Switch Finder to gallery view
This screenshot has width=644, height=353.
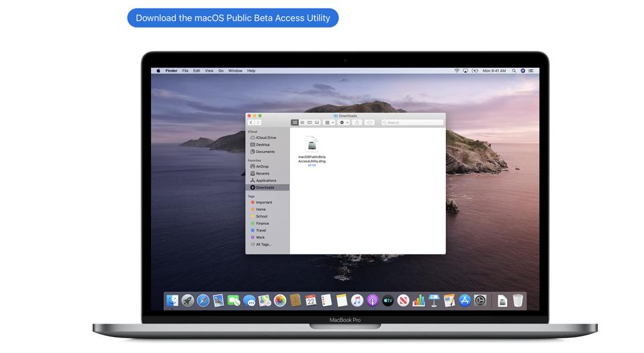tap(317, 123)
